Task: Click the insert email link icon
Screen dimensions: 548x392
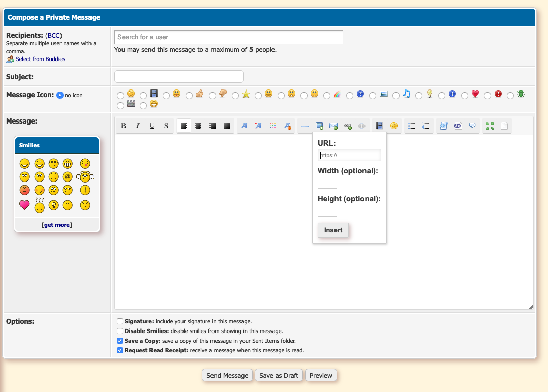Action: pos(333,126)
